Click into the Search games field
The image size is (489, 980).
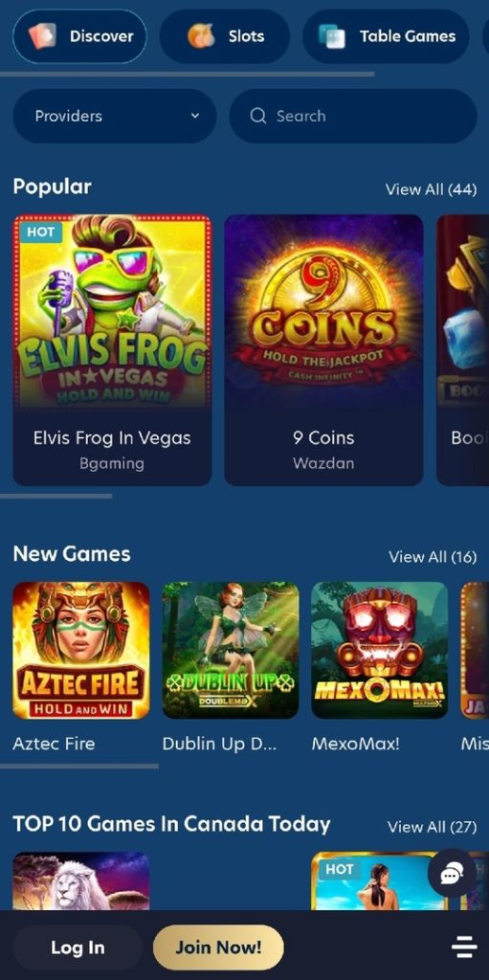[353, 116]
